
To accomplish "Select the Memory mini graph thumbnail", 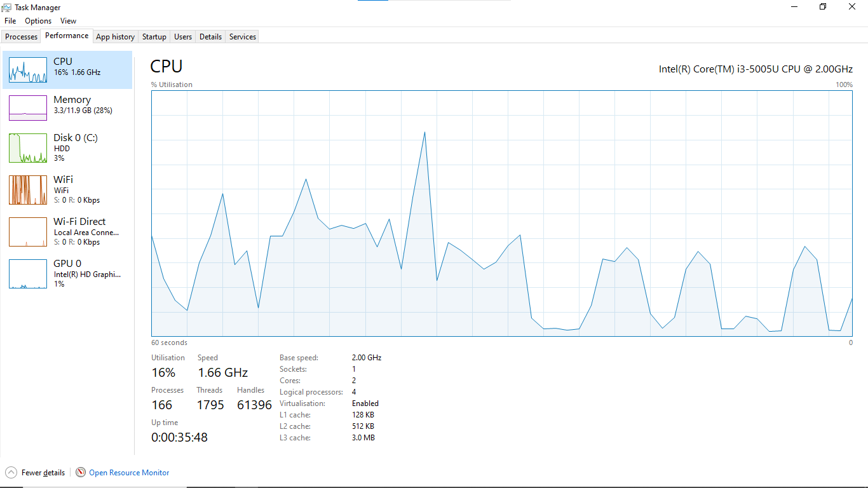I will [x=28, y=108].
